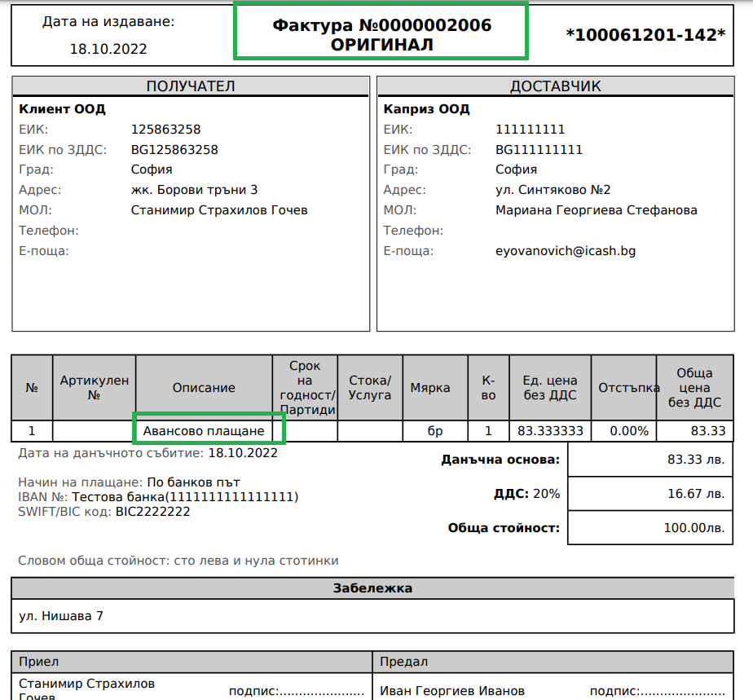Click the address "жк. Борови тръни 3"

[x=194, y=190]
